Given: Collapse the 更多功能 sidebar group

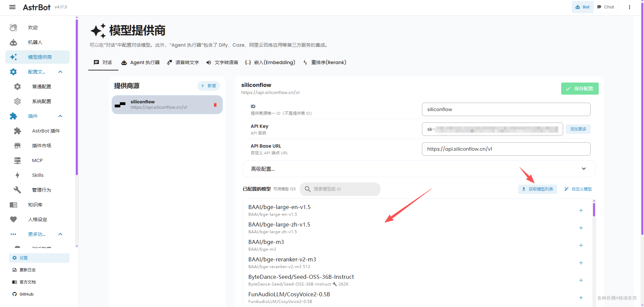Looking at the screenshot, I should click(x=60, y=234).
